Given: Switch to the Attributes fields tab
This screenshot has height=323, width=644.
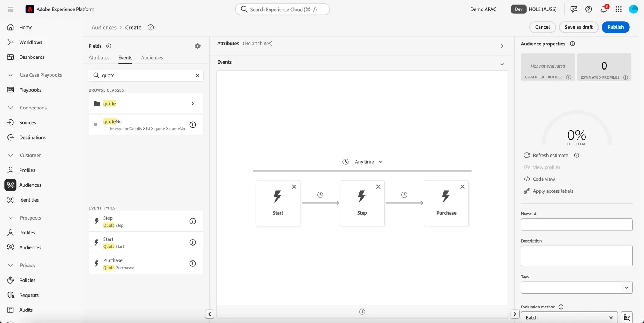Looking at the screenshot, I should coord(99,58).
